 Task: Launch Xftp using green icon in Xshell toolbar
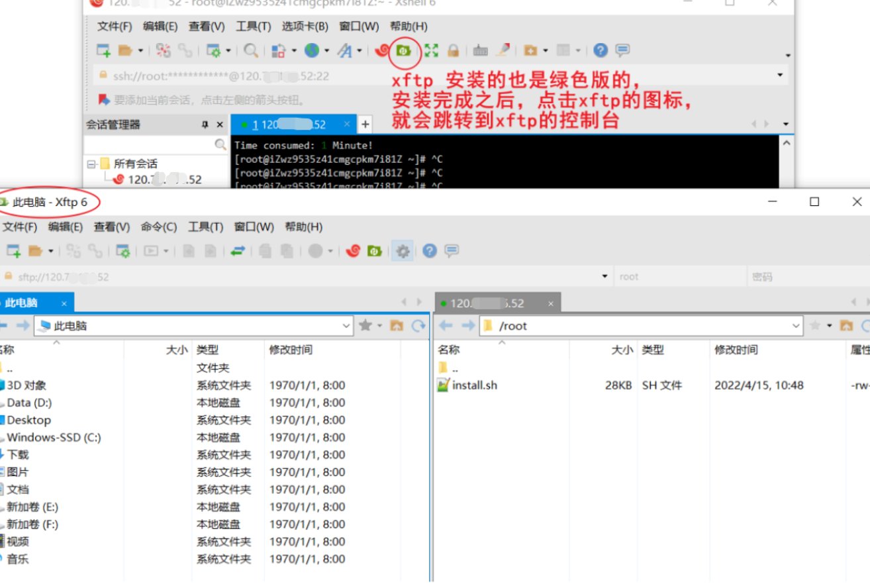[404, 50]
